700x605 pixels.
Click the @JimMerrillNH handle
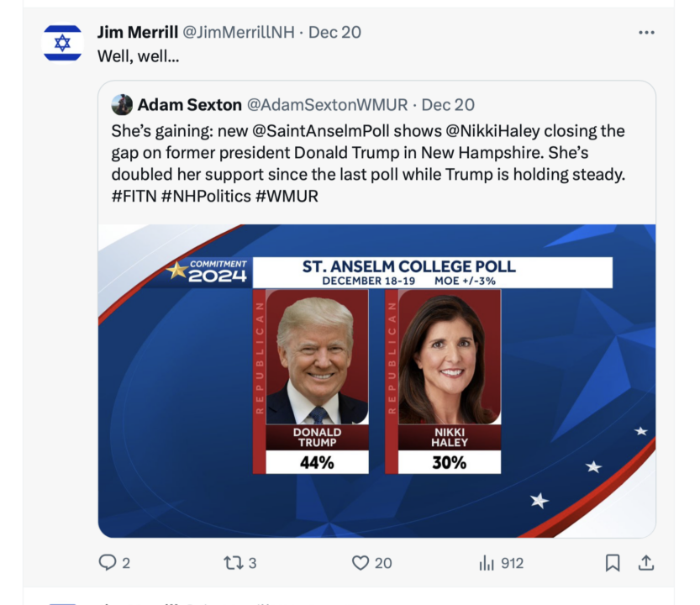click(240, 32)
